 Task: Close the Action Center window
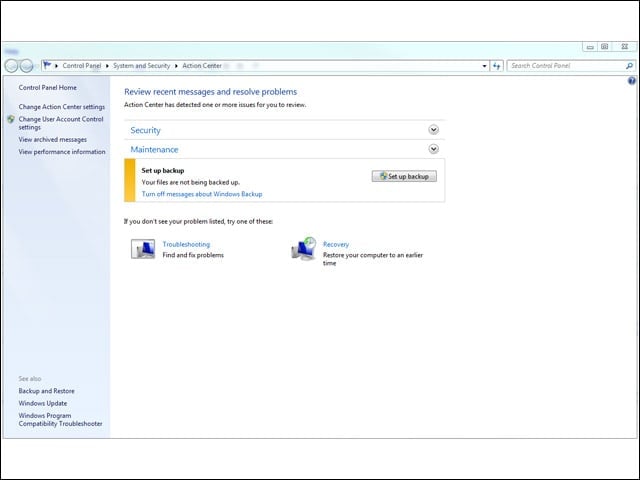coord(624,47)
